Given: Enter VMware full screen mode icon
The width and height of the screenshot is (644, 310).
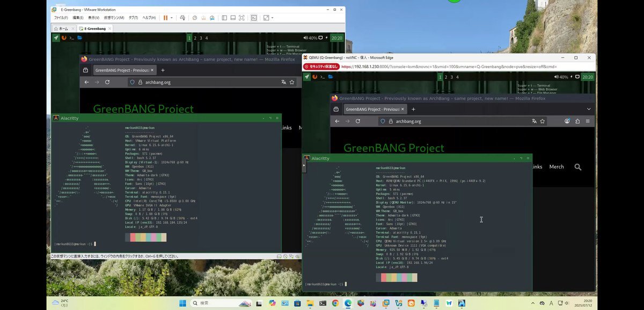Looking at the screenshot, I should [241, 18].
